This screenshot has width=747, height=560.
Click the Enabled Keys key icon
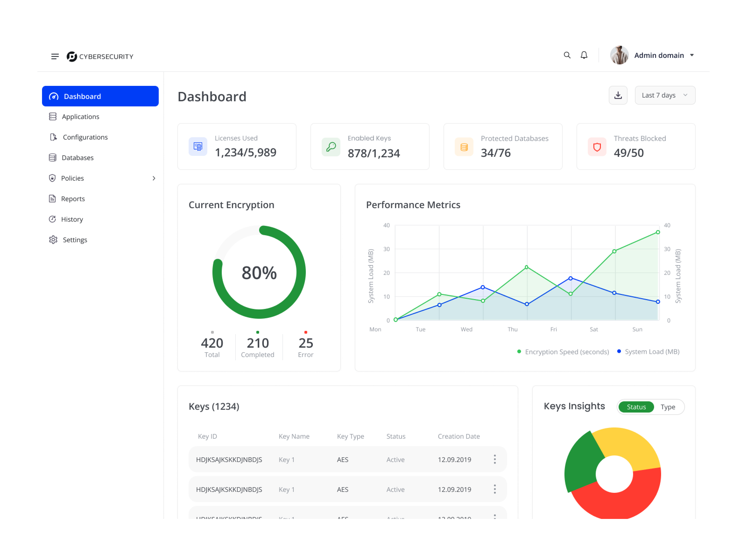tap(331, 147)
